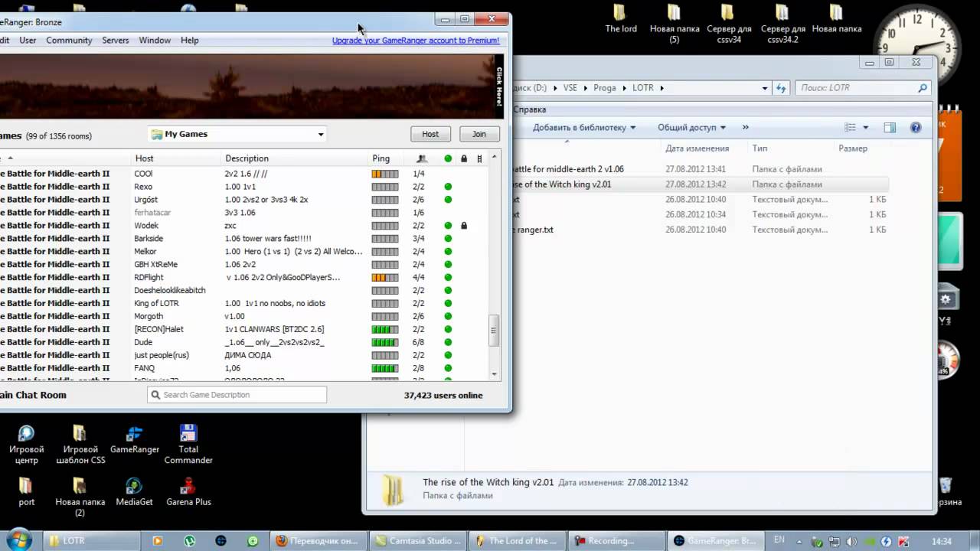This screenshot has width=980, height=551.
Task: Show hidden Explorer toolbar commands chevron
Action: coord(745,128)
